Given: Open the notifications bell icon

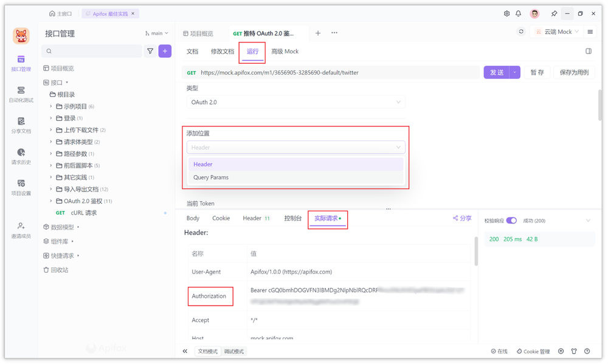Looking at the screenshot, I should point(519,13).
